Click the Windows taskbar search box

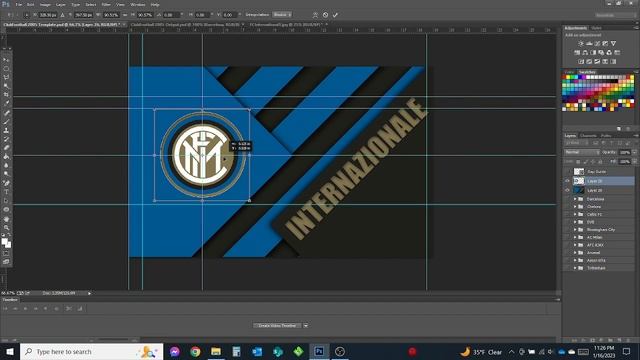[x=91, y=351]
